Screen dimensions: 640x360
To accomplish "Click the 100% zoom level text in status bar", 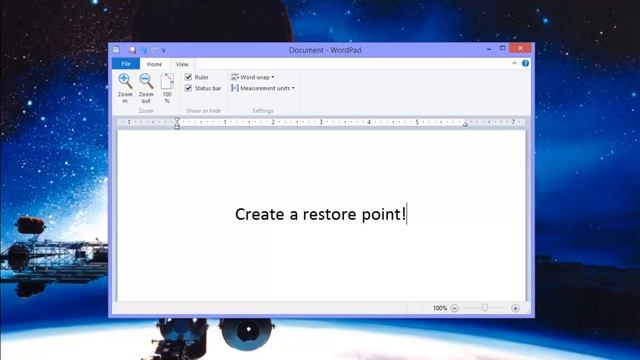I will 440,308.
